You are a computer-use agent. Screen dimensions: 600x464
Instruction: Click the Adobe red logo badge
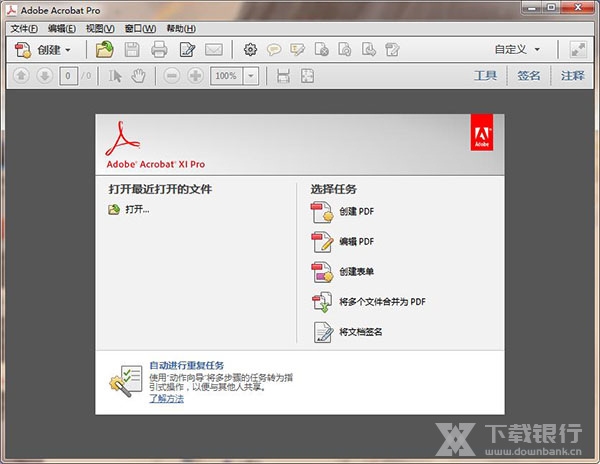pos(482,132)
